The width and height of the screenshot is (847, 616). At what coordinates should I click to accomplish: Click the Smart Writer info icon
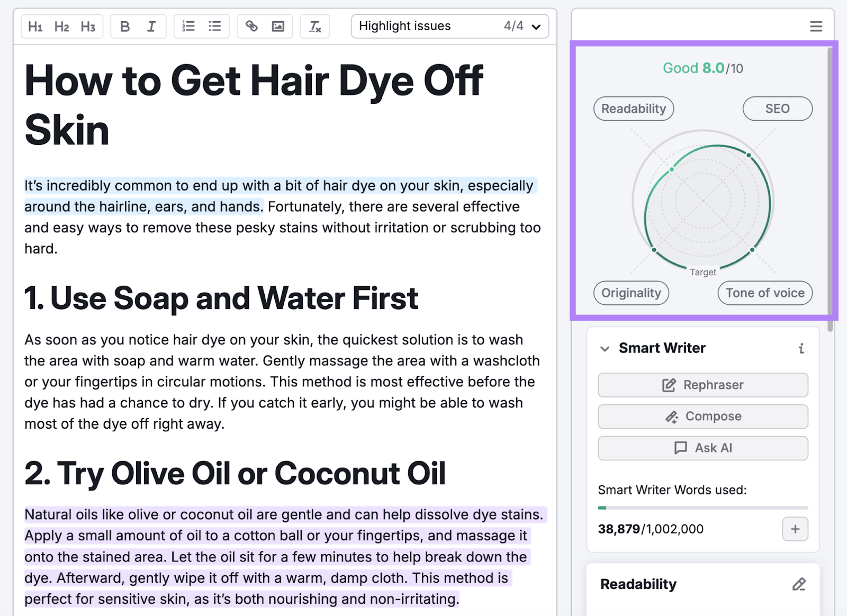[801, 349]
